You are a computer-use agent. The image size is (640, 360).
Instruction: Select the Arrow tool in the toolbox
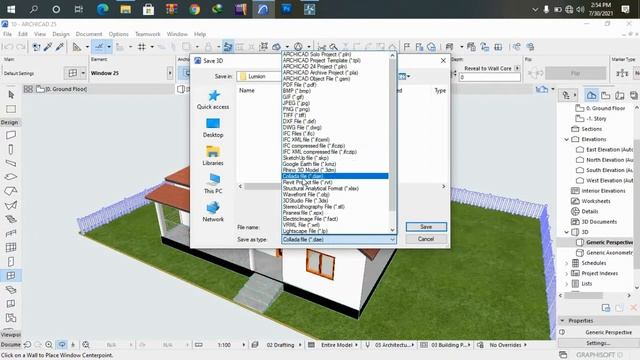coord(11,94)
